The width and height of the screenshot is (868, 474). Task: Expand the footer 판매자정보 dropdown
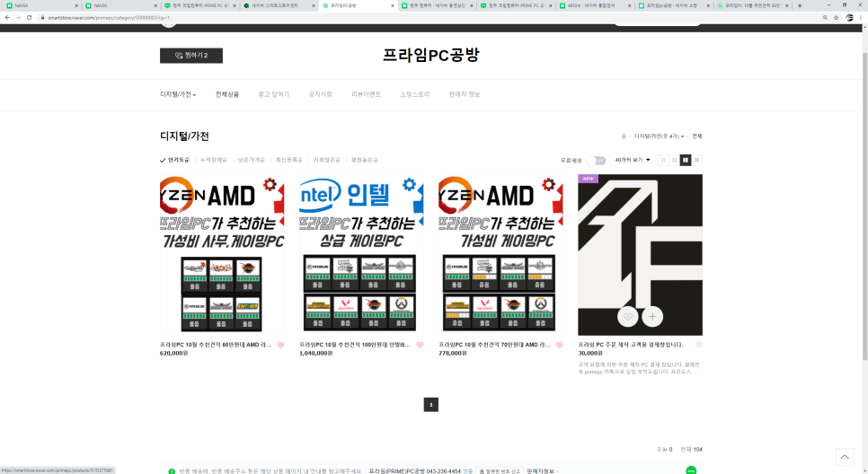543,471
